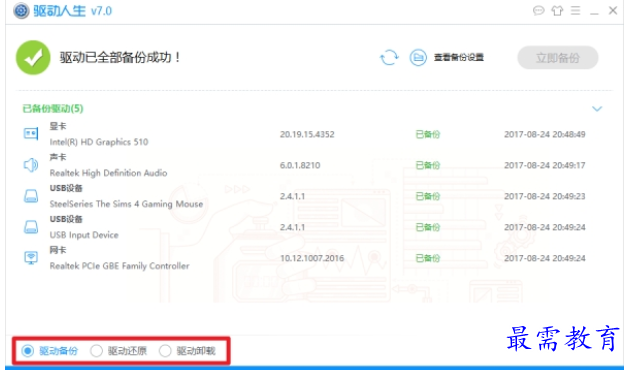Open the skin shirt icon
The image size is (628, 370).
tap(557, 10)
